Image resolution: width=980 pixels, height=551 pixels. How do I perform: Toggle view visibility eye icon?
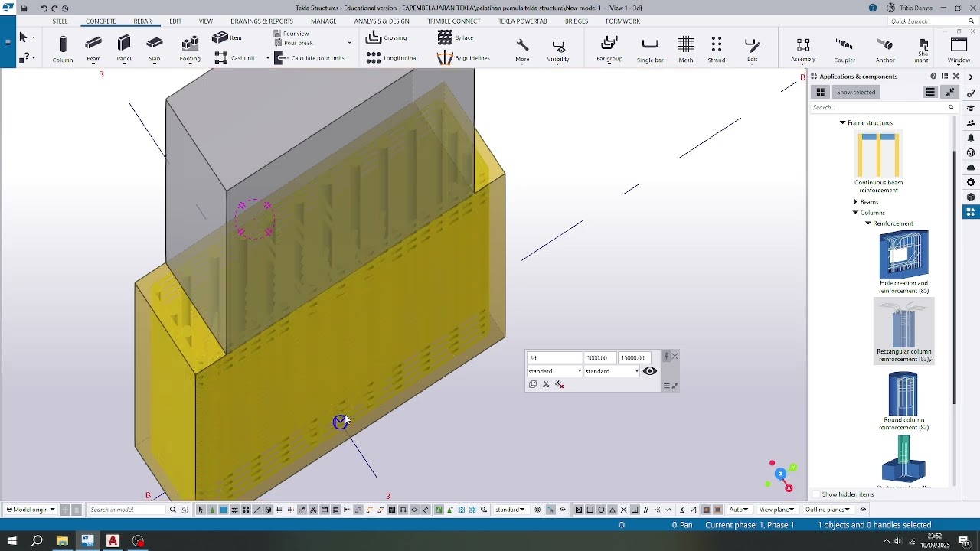click(650, 371)
